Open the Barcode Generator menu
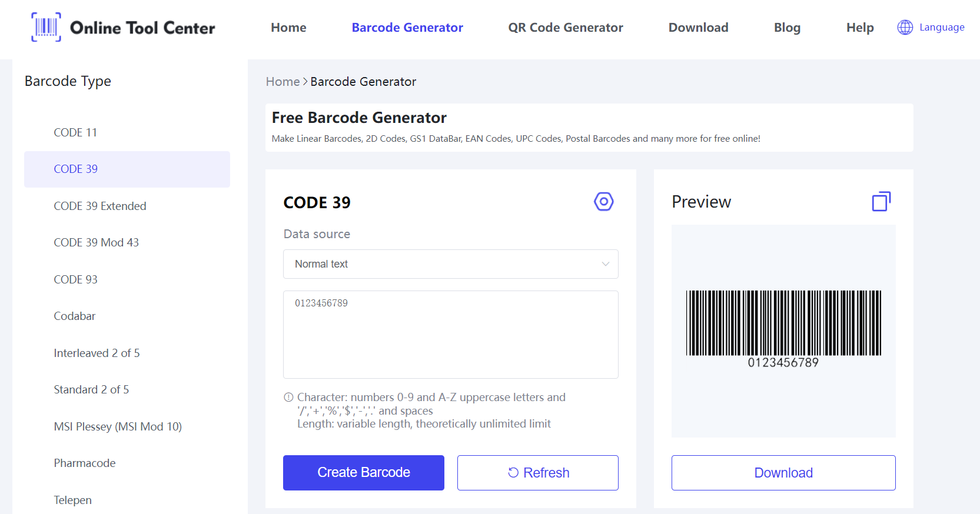The width and height of the screenshot is (980, 514). [407, 28]
